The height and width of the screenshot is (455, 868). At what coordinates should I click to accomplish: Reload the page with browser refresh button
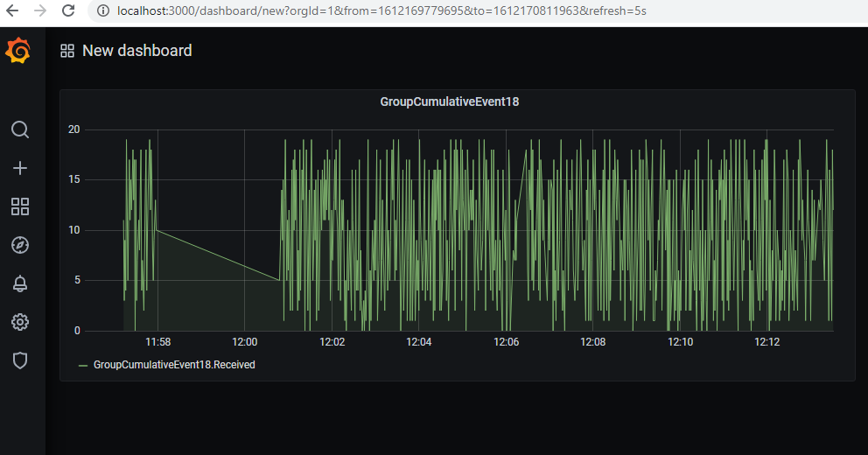coord(68,10)
